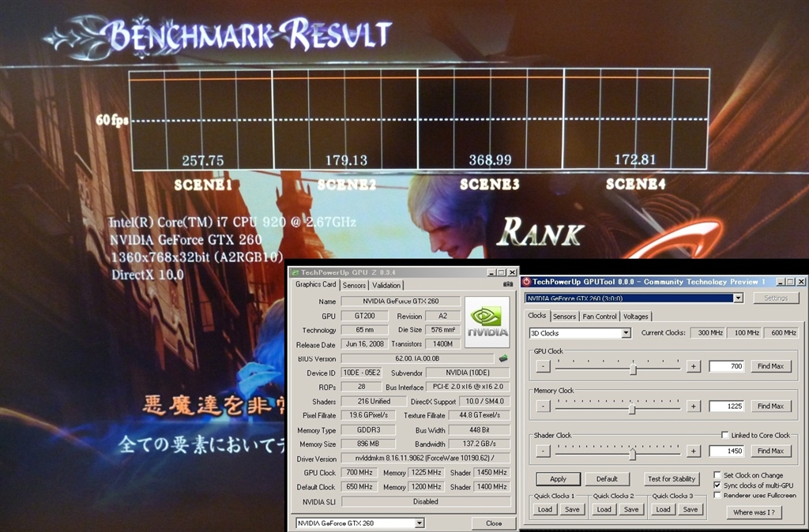Click the Memory Clock slider thumb
This screenshot has width=809, height=532.
point(631,408)
